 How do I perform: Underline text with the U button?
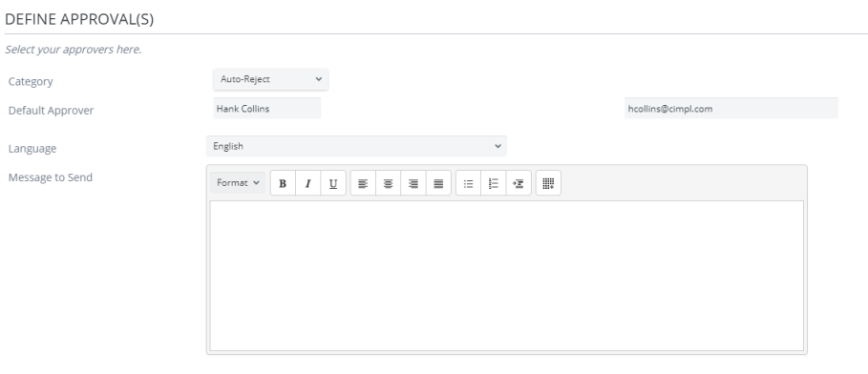(333, 183)
